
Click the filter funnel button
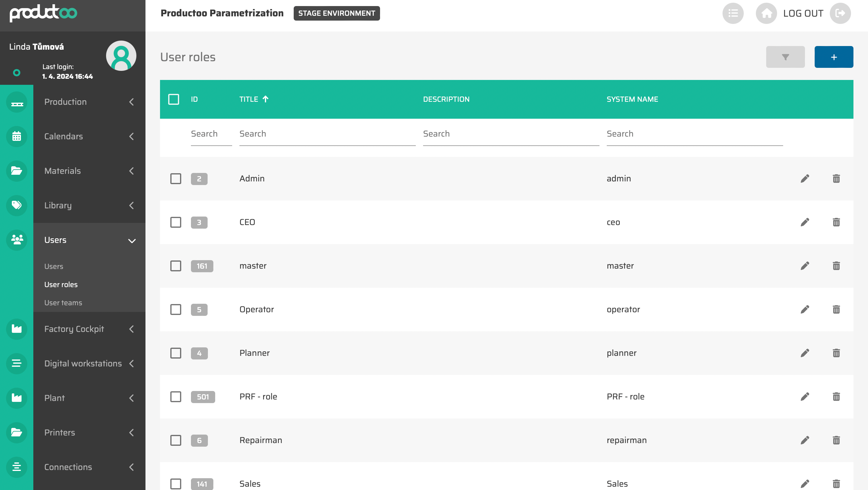[x=785, y=57]
